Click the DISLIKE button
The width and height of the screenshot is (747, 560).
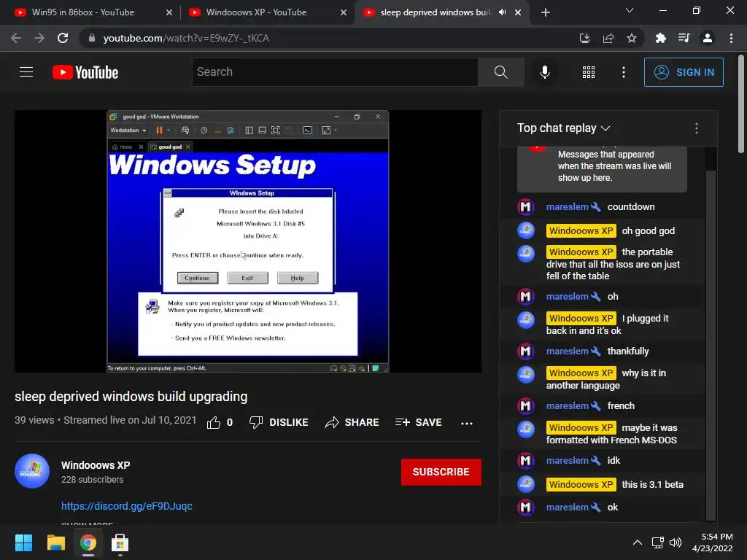(279, 422)
